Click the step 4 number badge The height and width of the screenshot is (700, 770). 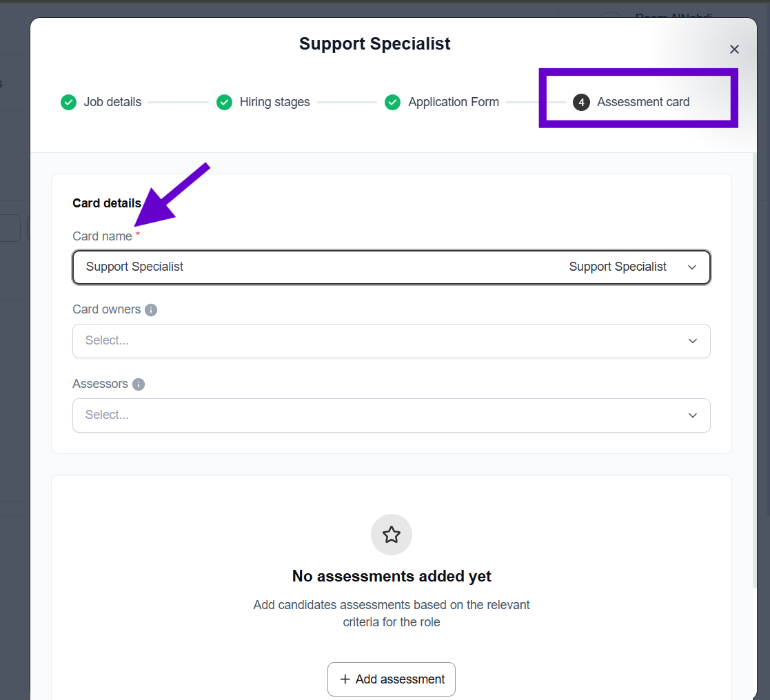(581, 102)
